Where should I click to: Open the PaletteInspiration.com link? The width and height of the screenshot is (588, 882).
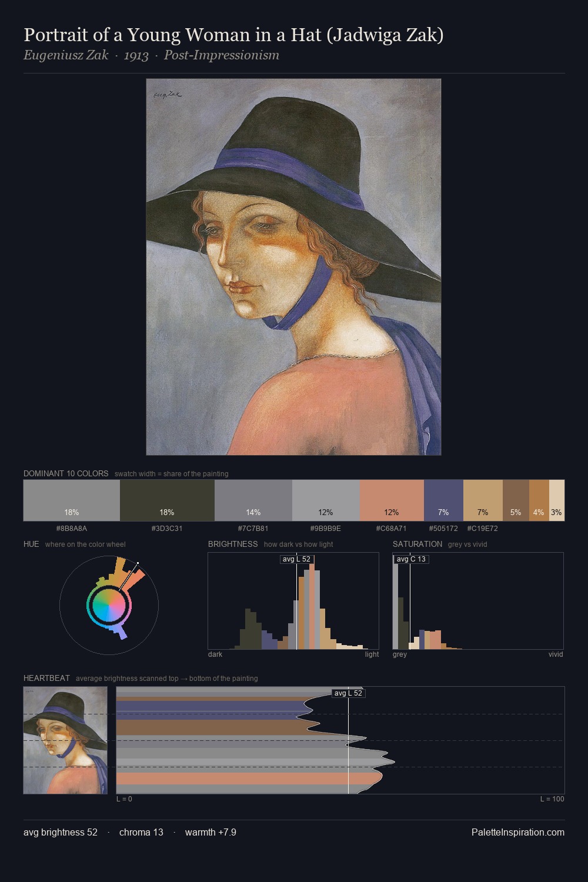pos(518,832)
